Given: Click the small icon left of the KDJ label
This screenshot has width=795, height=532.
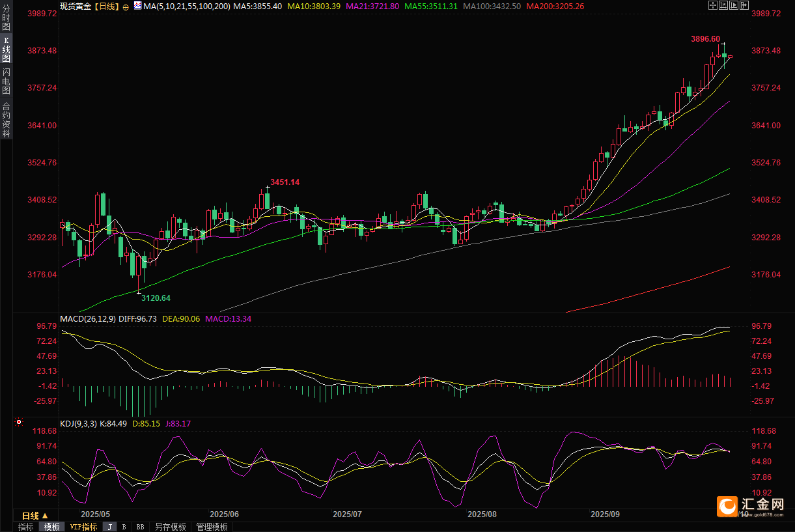Looking at the screenshot, I should point(19,422).
